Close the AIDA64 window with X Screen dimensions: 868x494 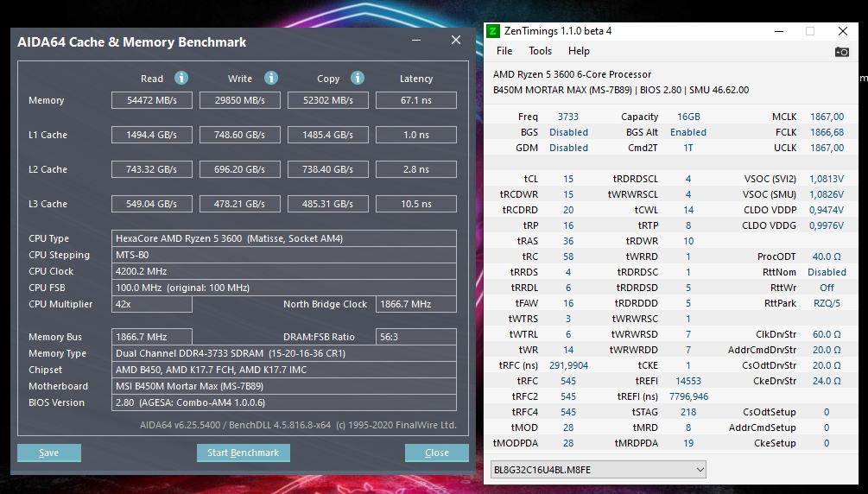(x=455, y=40)
